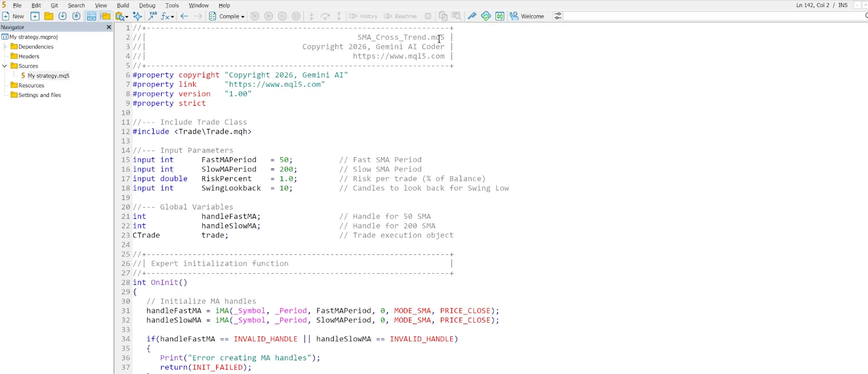Click the cloud protector shield icon

click(486, 16)
